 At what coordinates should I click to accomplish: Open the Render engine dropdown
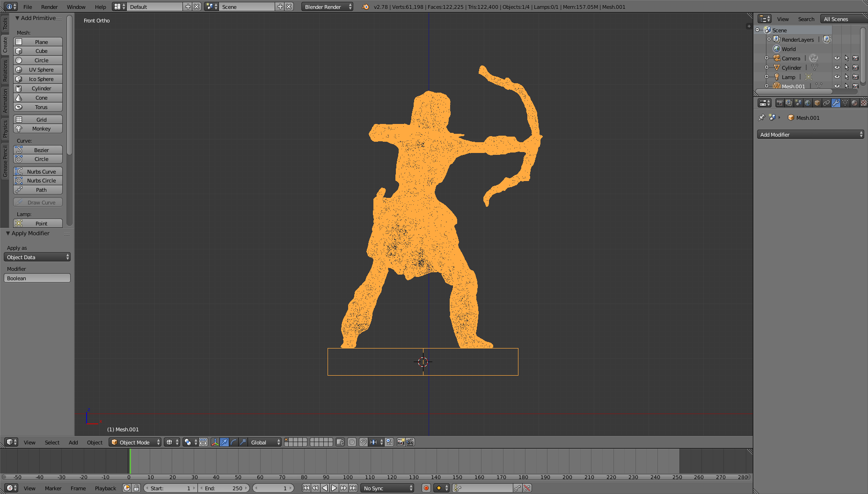point(327,7)
